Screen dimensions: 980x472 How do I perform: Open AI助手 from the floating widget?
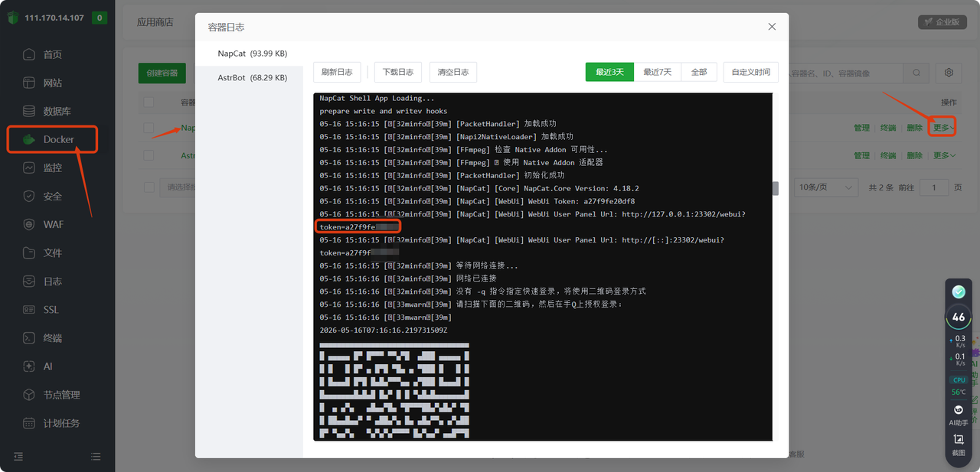pos(959,415)
